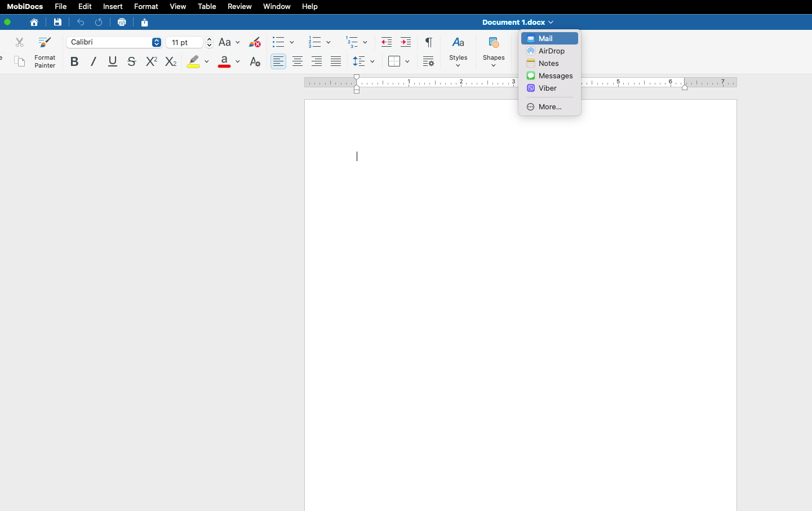The width and height of the screenshot is (812, 511).
Task: Save the document
Action: click(57, 22)
